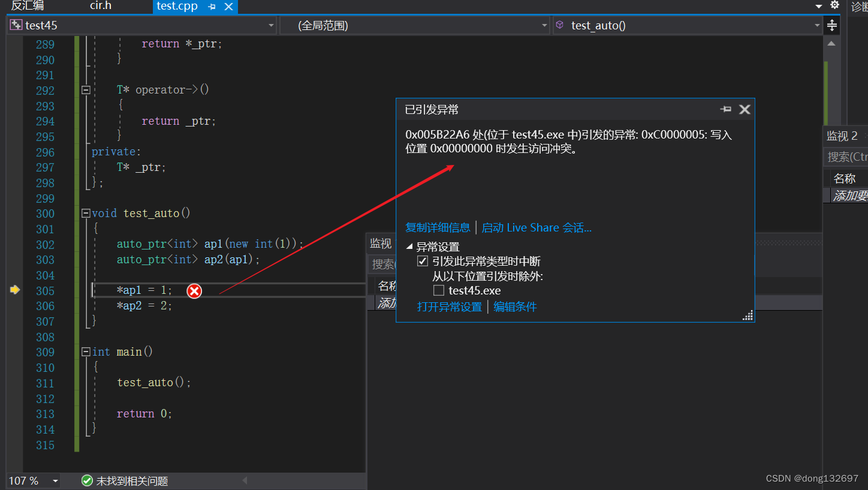This screenshot has height=490, width=868.
Task: Open 打开异常设置 link
Action: click(x=450, y=307)
